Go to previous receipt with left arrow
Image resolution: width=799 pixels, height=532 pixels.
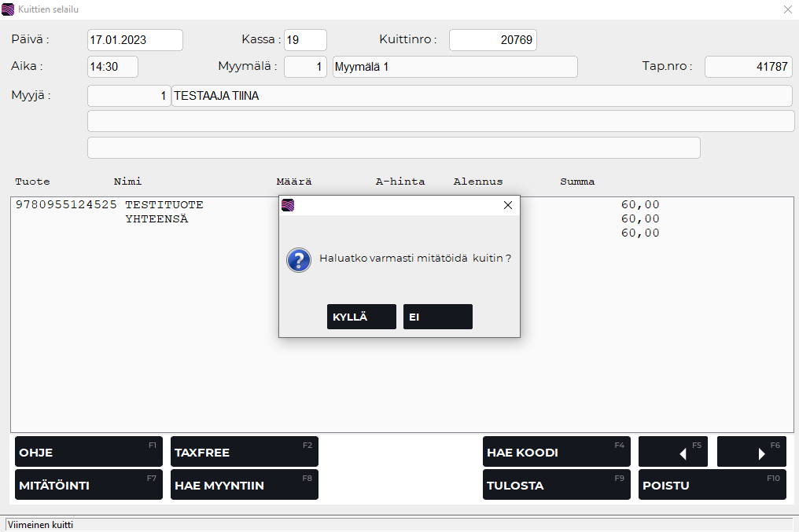(672, 452)
